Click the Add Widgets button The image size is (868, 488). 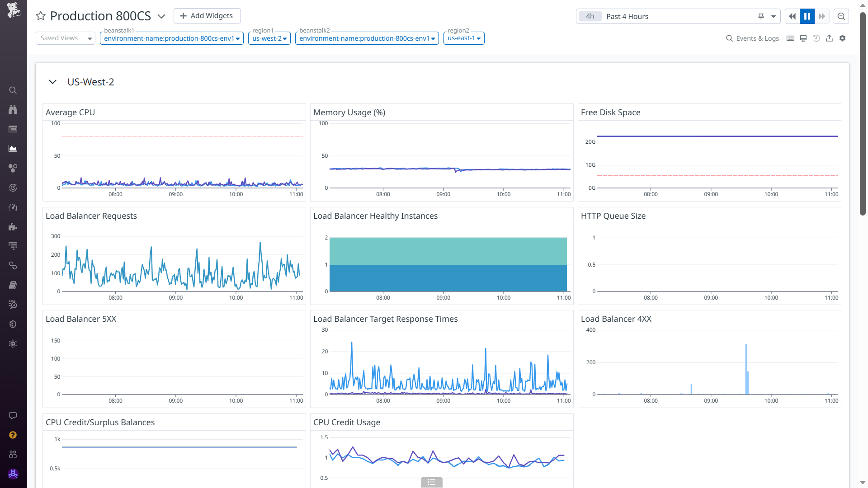(x=207, y=16)
